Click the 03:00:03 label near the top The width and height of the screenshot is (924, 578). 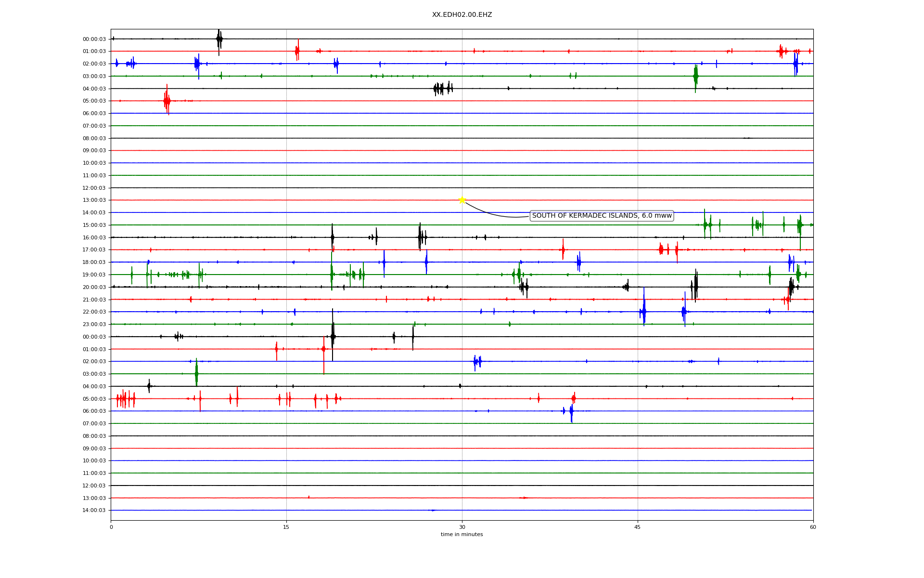94,77
